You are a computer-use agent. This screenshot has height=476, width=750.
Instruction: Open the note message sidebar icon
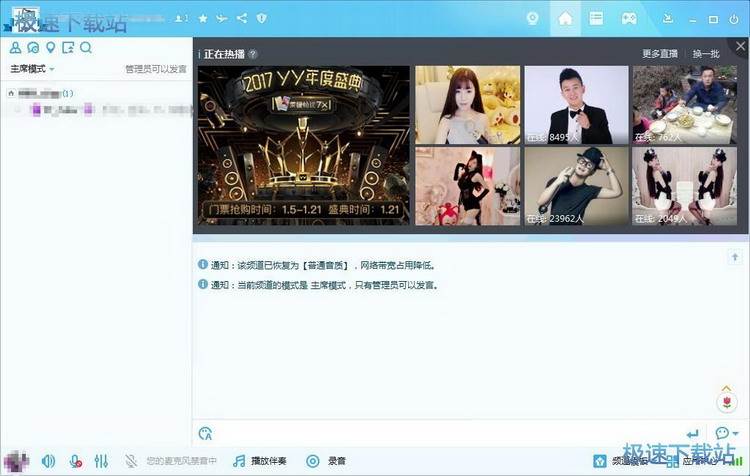pos(68,47)
